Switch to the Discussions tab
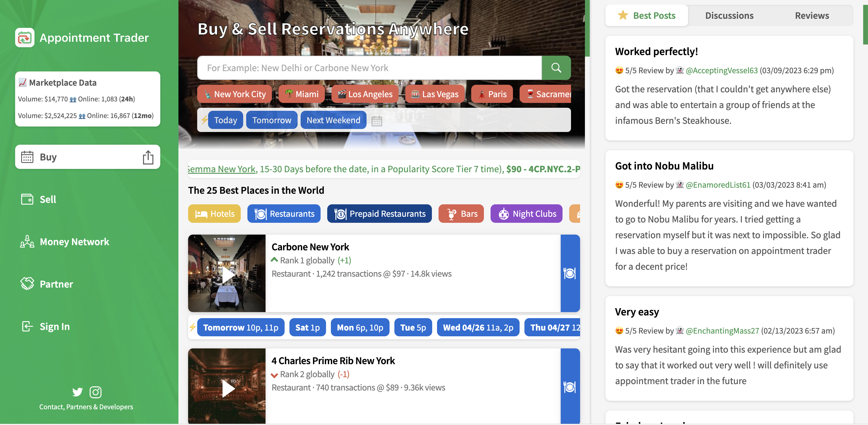The width and height of the screenshot is (868, 425). point(729,15)
